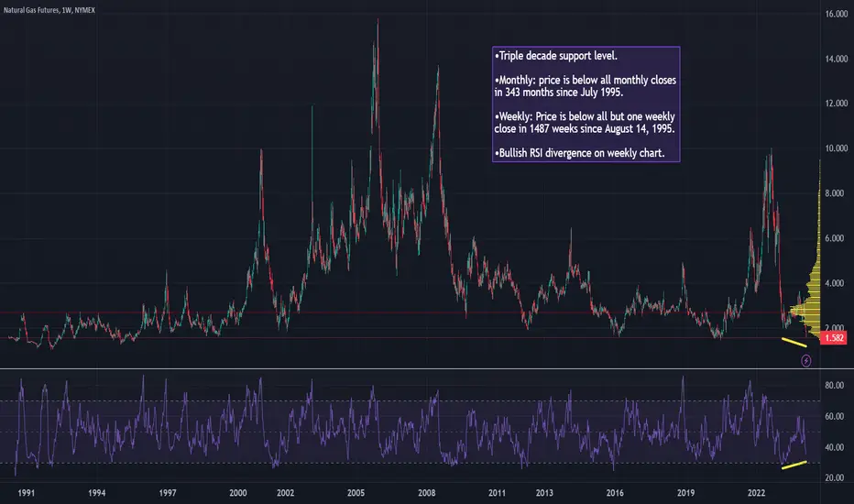Select the yellow trend line under the price
This screenshot has height=504, width=854.
click(794, 343)
